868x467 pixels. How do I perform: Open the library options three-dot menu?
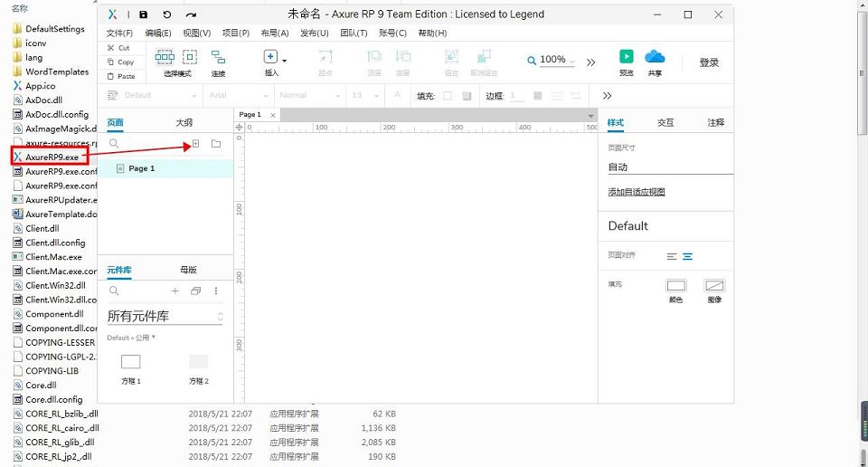click(216, 291)
